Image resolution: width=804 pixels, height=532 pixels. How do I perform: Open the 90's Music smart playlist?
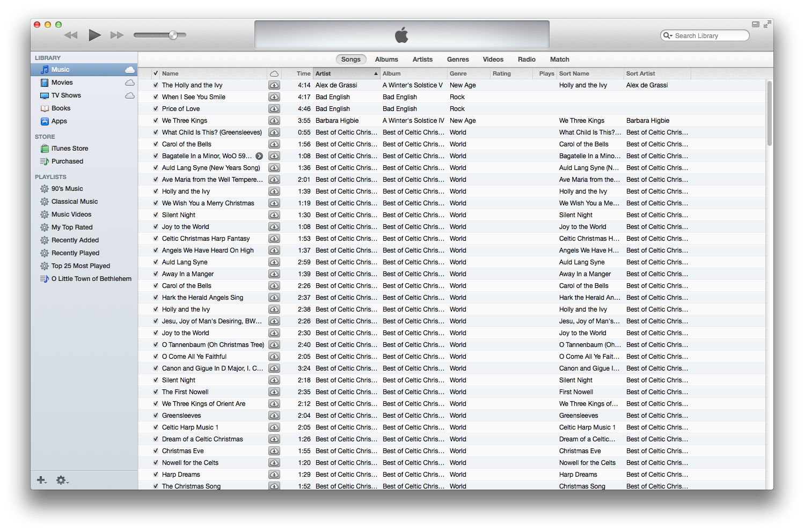[67, 189]
